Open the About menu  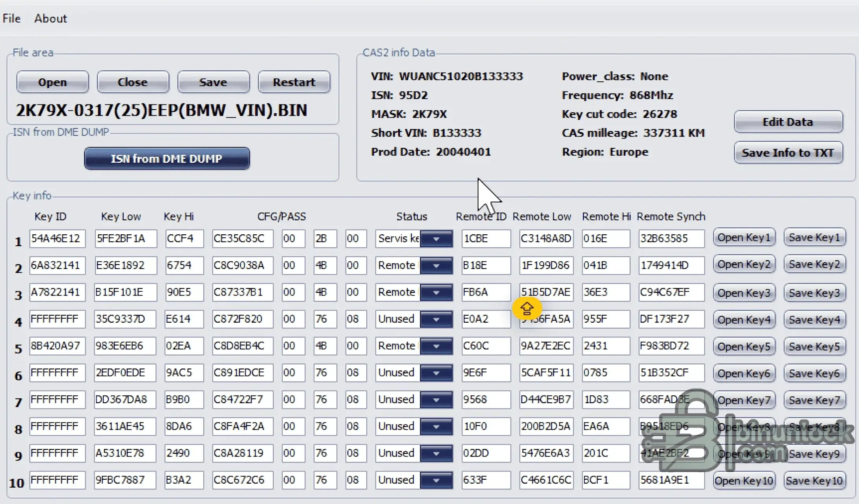tap(50, 18)
